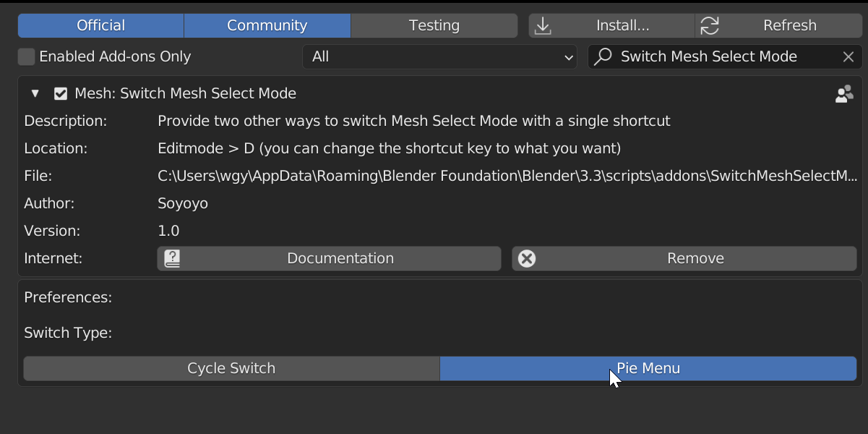
Task: Click the Editmode > D location text
Action: click(390, 148)
